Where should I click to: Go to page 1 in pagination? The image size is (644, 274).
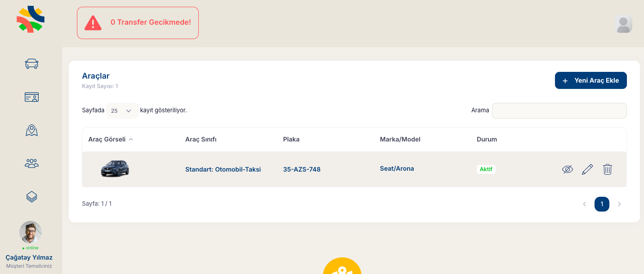(x=602, y=204)
